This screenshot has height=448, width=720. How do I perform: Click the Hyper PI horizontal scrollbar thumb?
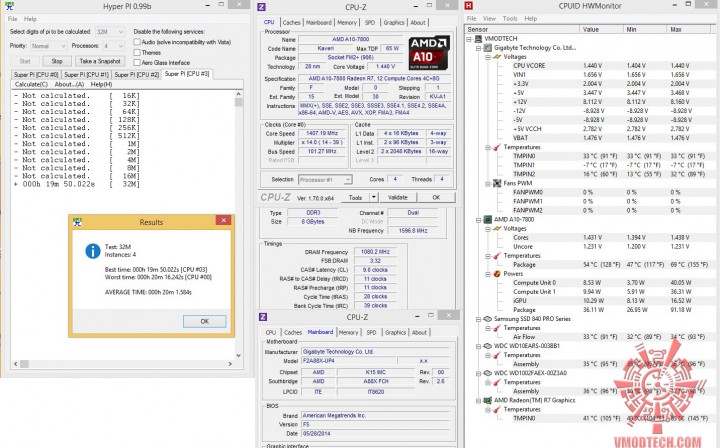24,364
